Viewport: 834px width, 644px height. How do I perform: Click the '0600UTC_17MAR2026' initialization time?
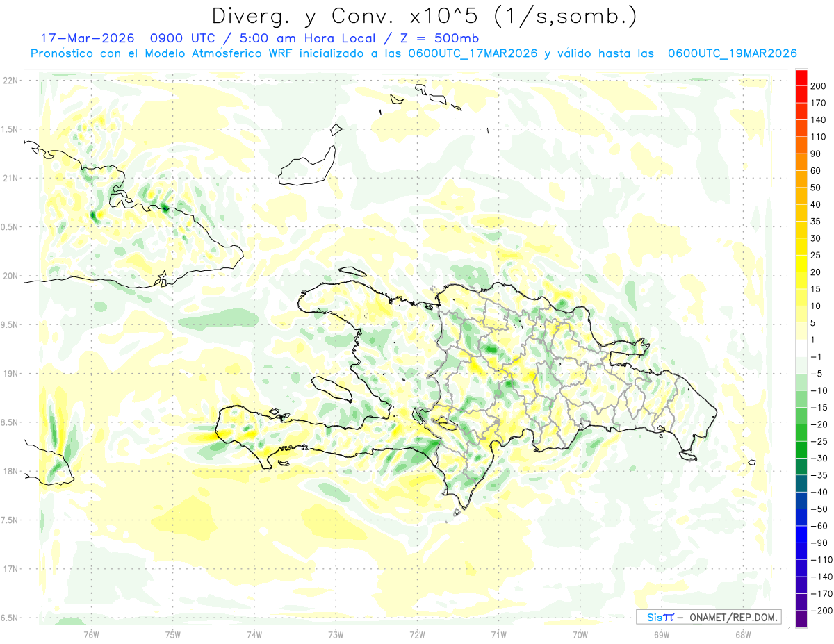tap(473, 53)
